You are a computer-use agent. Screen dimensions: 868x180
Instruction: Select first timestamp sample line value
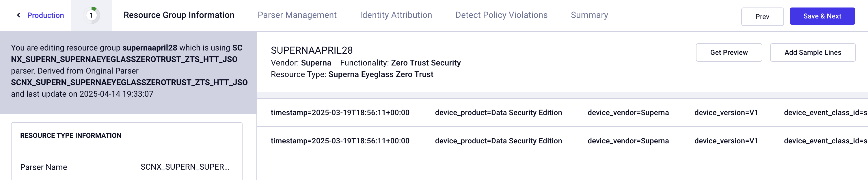click(x=340, y=113)
